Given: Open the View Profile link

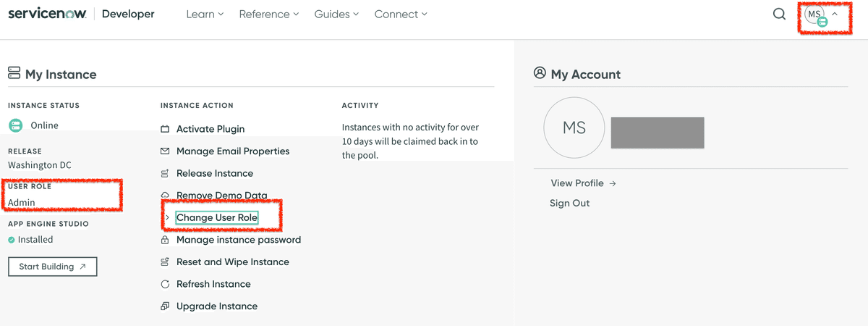Looking at the screenshot, I should (583, 183).
